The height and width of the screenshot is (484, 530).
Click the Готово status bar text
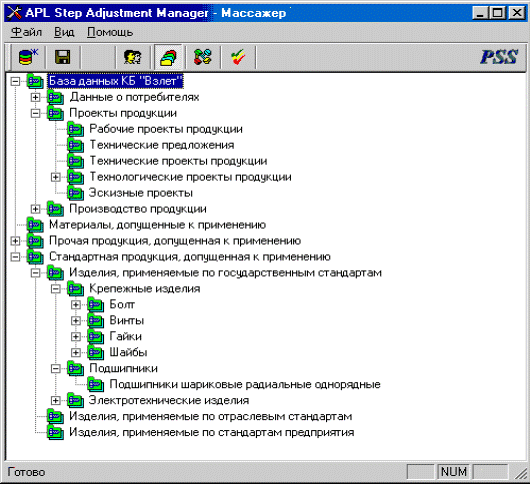click(x=26, y=472)
